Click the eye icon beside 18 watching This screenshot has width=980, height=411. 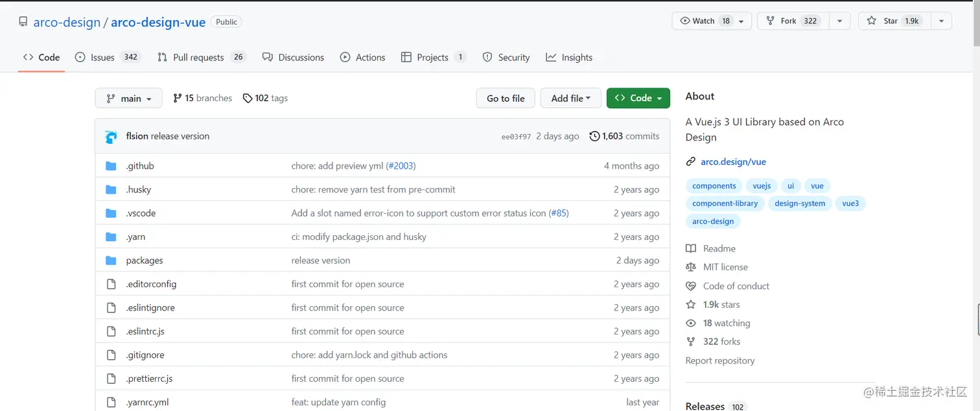click(x=691, y=323)
